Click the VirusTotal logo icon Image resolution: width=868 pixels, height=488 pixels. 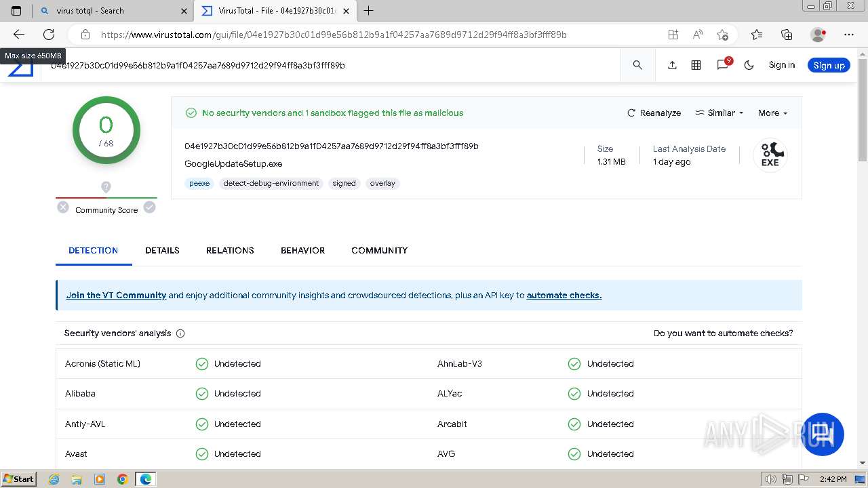tap(20, 68)
